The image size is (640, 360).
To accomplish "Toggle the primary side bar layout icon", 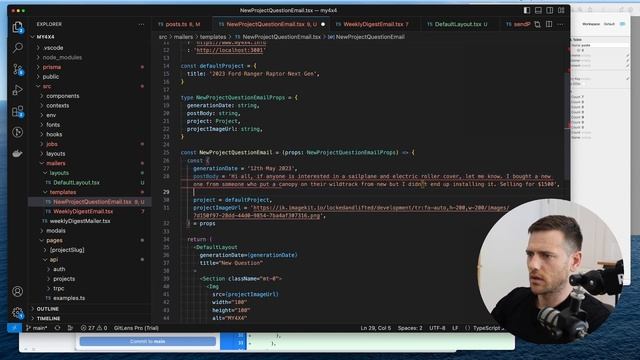I will point(527,10).
